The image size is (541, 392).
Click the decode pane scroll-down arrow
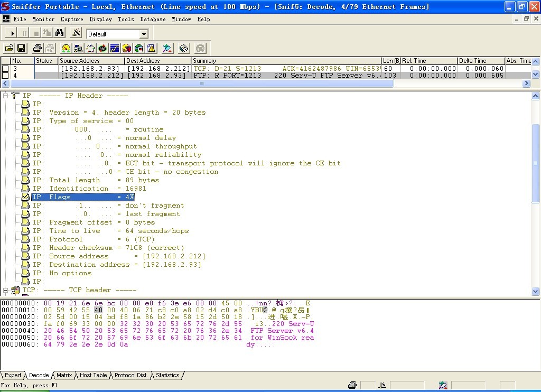(x=536, y=291)
